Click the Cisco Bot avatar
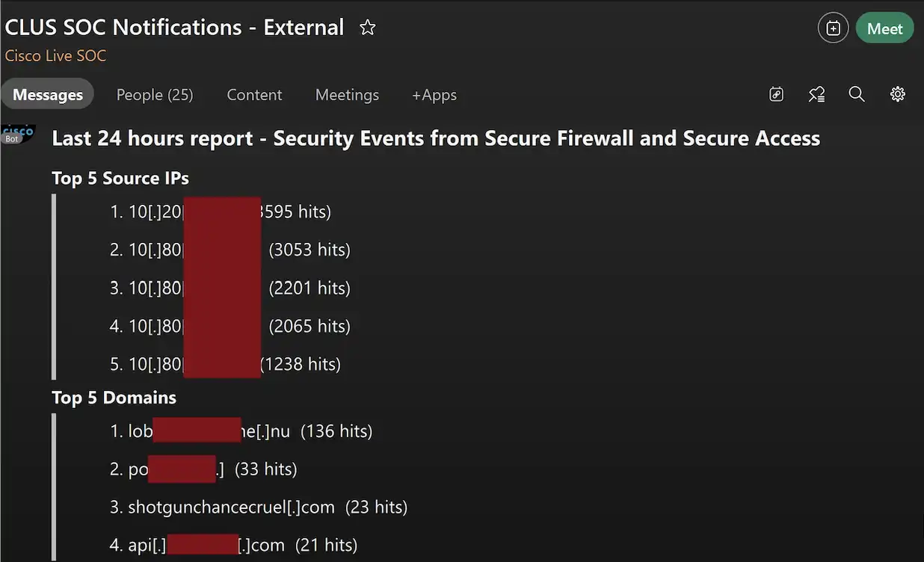The height and width of the screenshot is (562, 924). 15,132
